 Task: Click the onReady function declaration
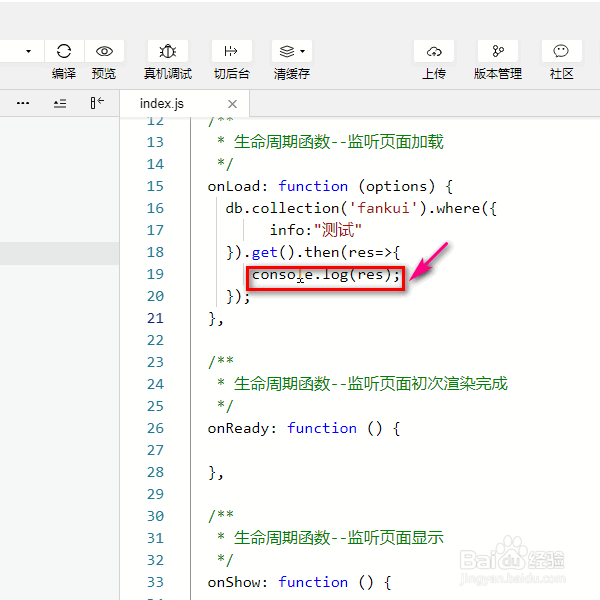pyautogui.click(x=304, y=428)
